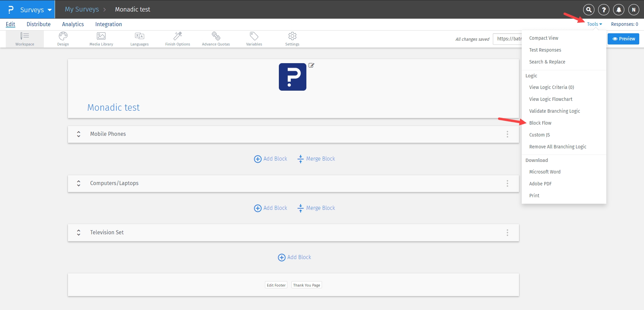Open the Variables panel
644x310 pixels.
[x=254, y=38]
